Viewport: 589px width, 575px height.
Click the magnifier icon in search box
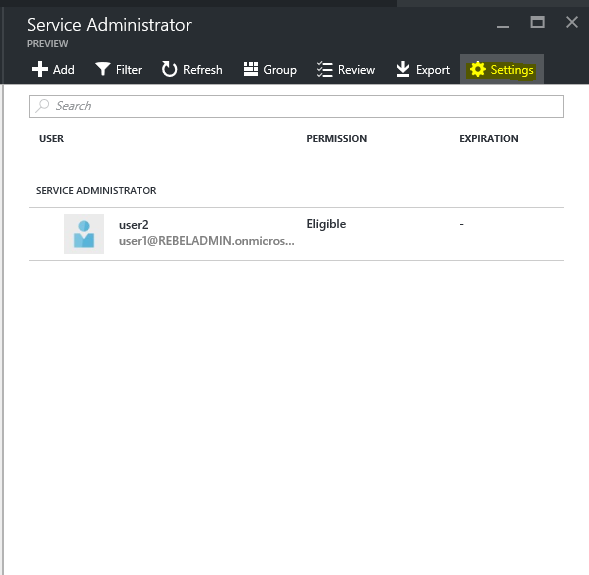[x=42, y=106]
